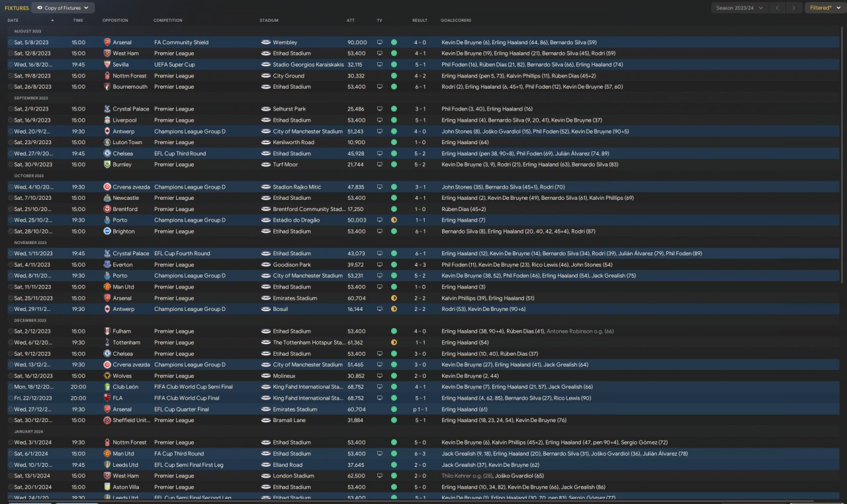
Task: Click the Aston Villa club badge
Action: 107,487
